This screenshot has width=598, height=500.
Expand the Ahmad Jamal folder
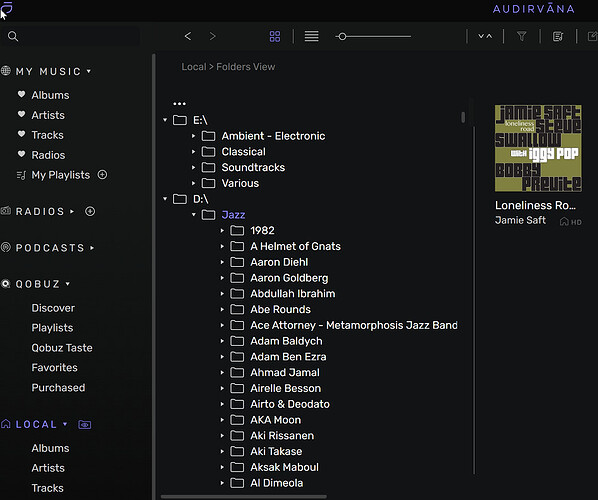(x=222, y=372)
